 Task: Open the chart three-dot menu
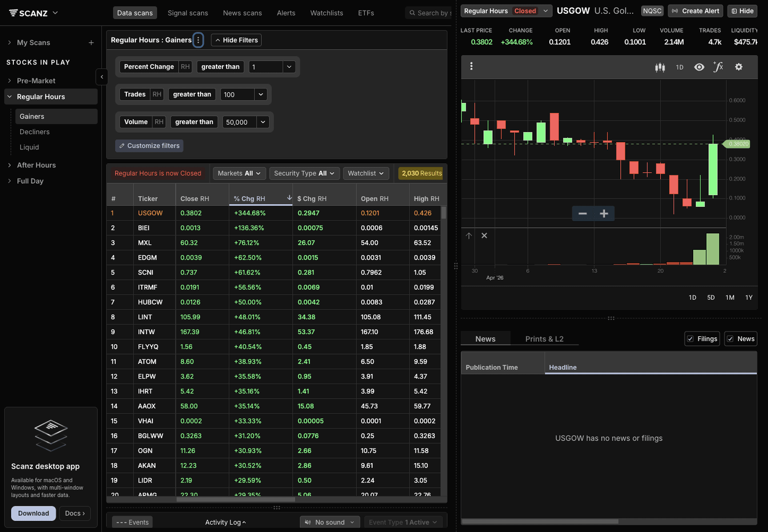point(471,66)
